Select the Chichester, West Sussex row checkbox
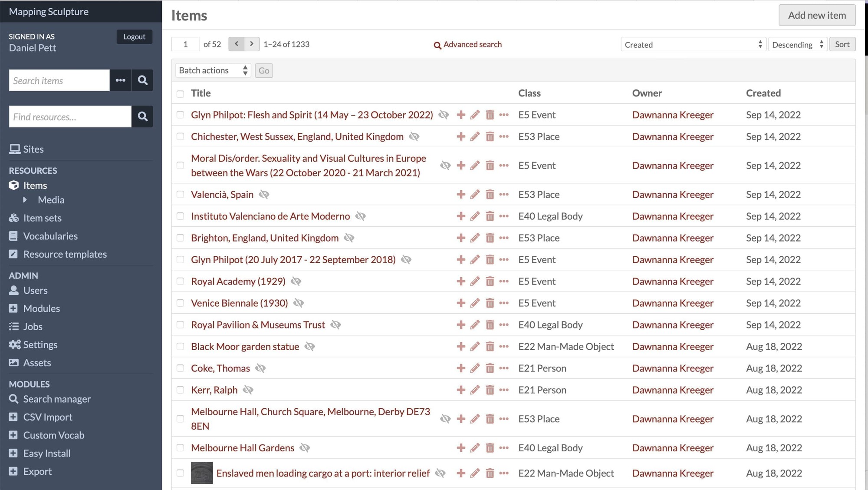The image size is (868, 490). point(180,136)
